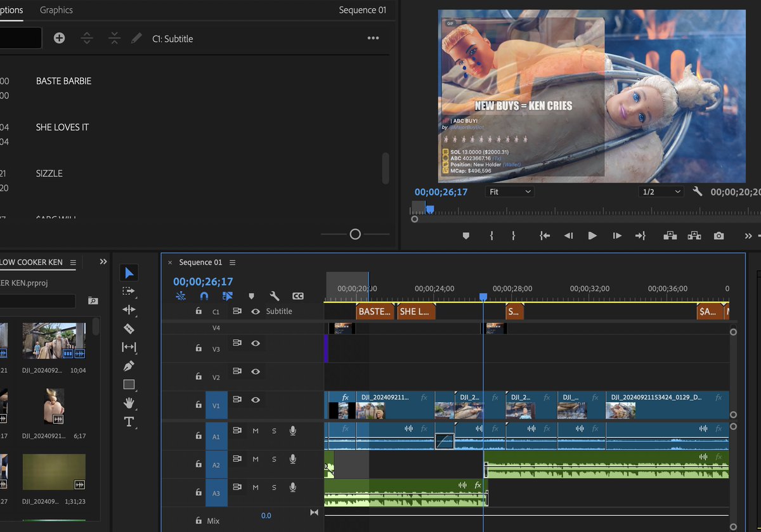This screenshot has width=761, height=532.
Task: Open program monitor settings wrench
Action: coord(698,191)
